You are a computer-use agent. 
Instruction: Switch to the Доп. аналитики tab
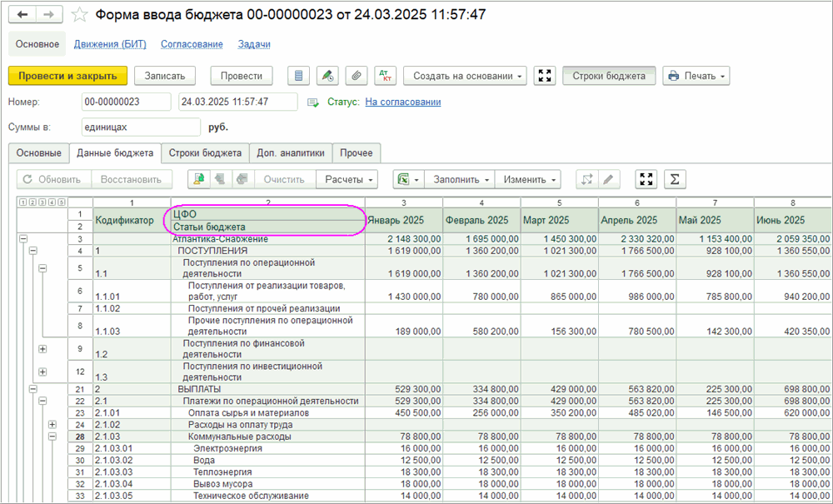tap(291, 153)
